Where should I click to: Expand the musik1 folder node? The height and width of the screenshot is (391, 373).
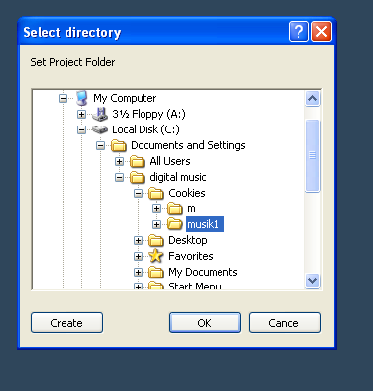156,224
